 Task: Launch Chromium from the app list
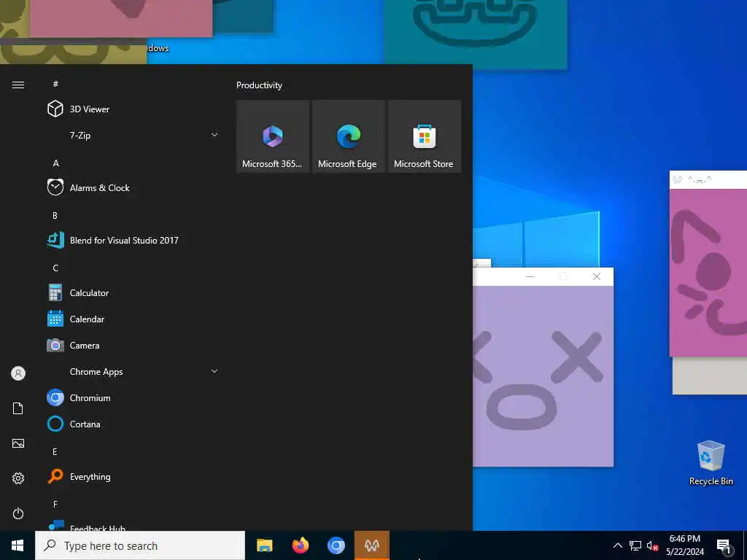tap(90, 397)
